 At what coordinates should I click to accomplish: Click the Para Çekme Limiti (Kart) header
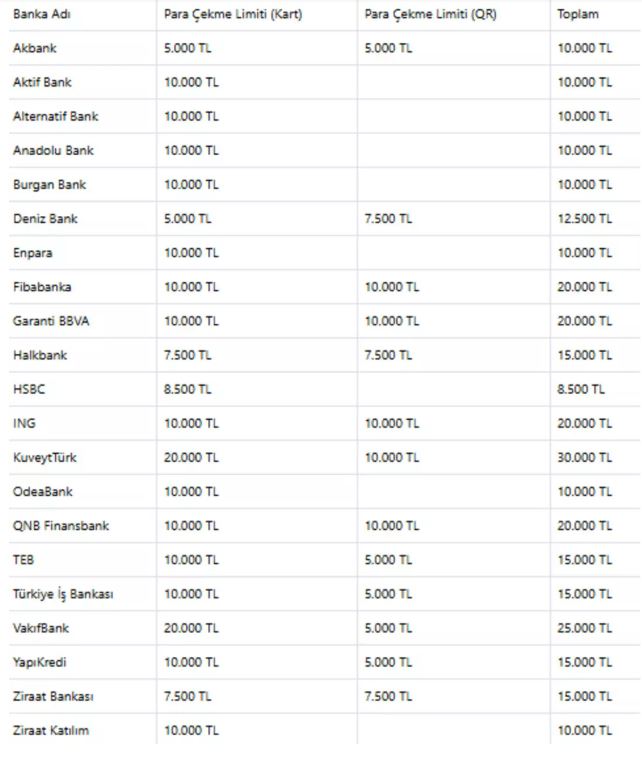[233, 15]
